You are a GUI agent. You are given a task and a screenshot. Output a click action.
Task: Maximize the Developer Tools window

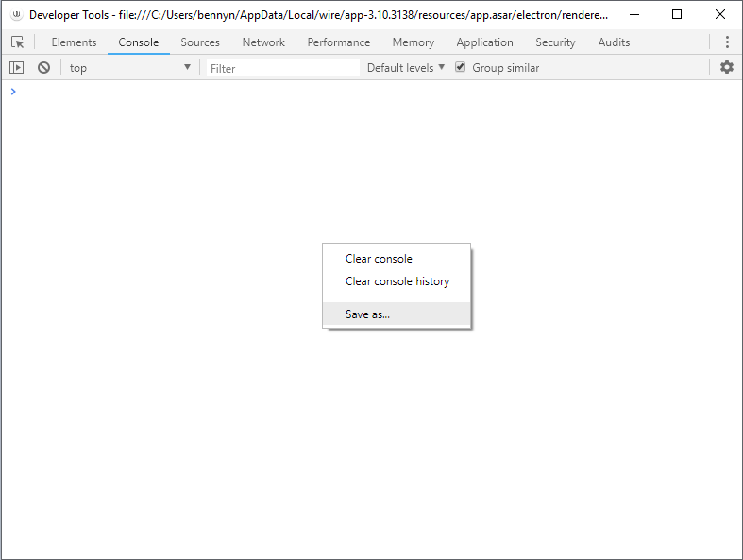[x=677, y=15]
